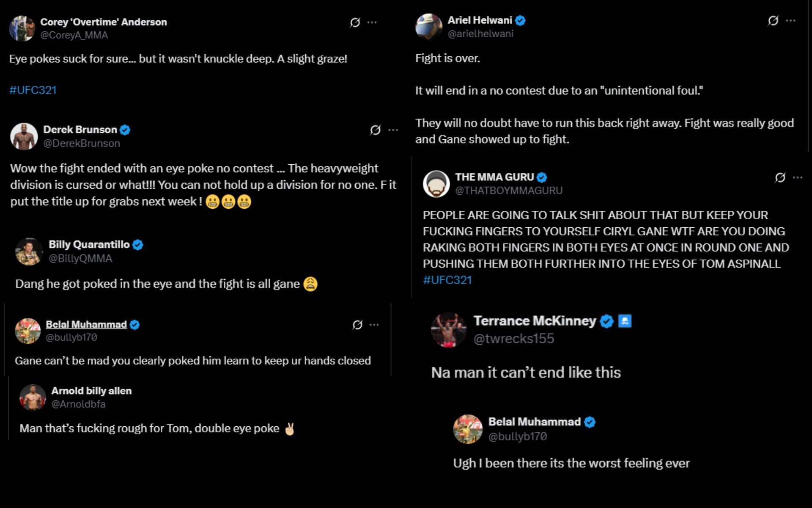Click Grok icon on THE MMA GURU tweet
The image size is (812, 508).
780,178
